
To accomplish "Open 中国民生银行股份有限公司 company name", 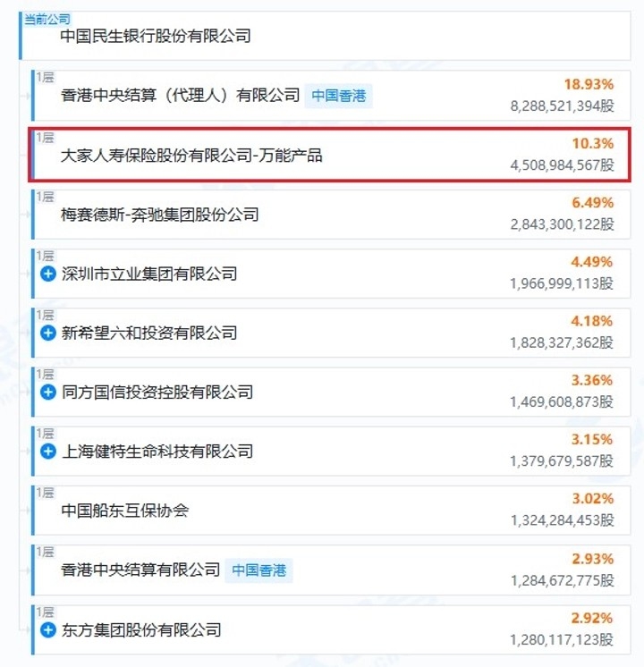I will pos(156,37).
